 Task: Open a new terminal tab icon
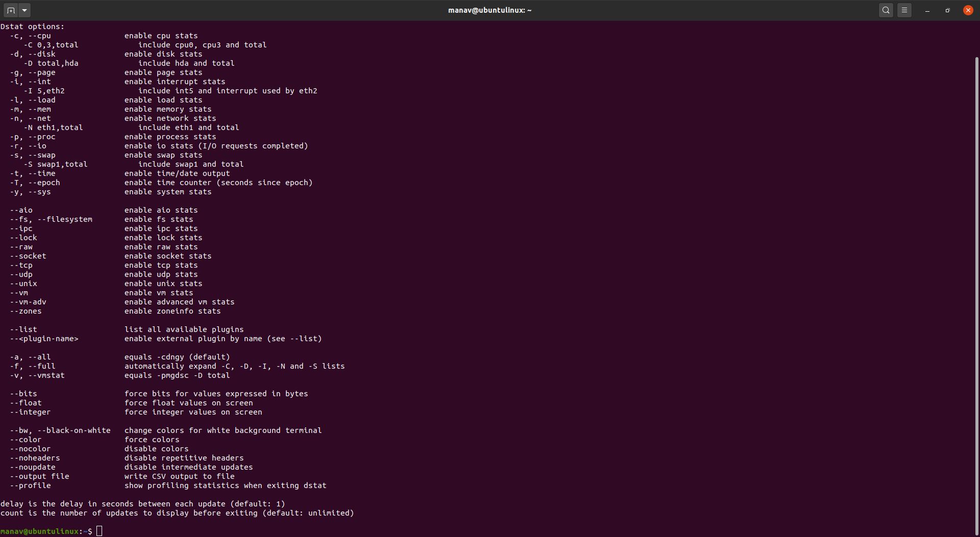tap(11, 10)
